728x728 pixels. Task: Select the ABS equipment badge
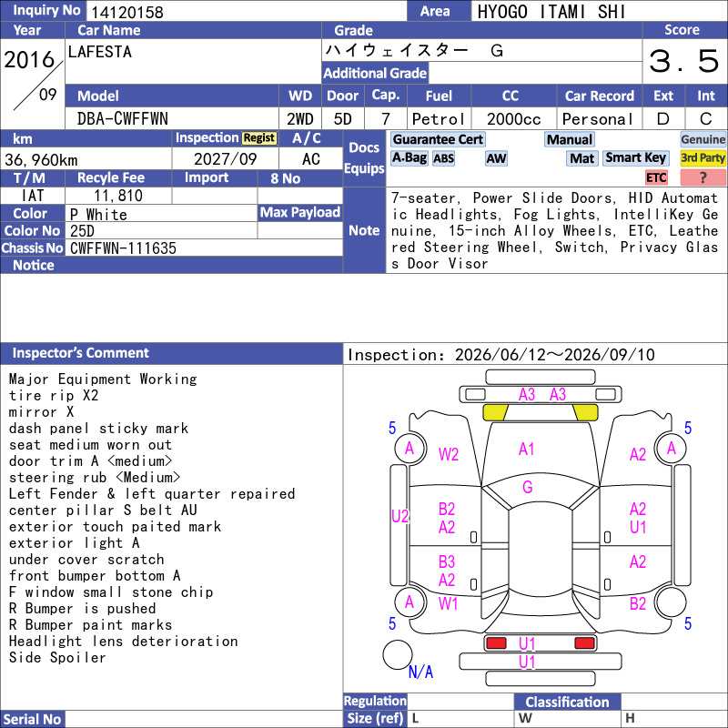443,158
